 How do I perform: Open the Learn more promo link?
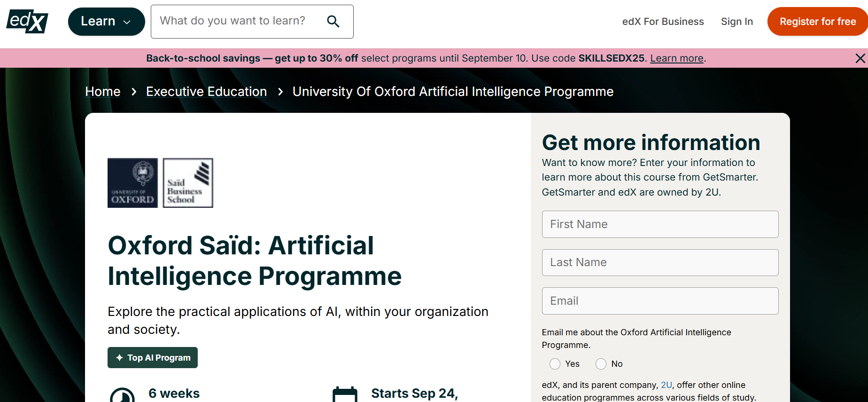(x=676, y=58)
